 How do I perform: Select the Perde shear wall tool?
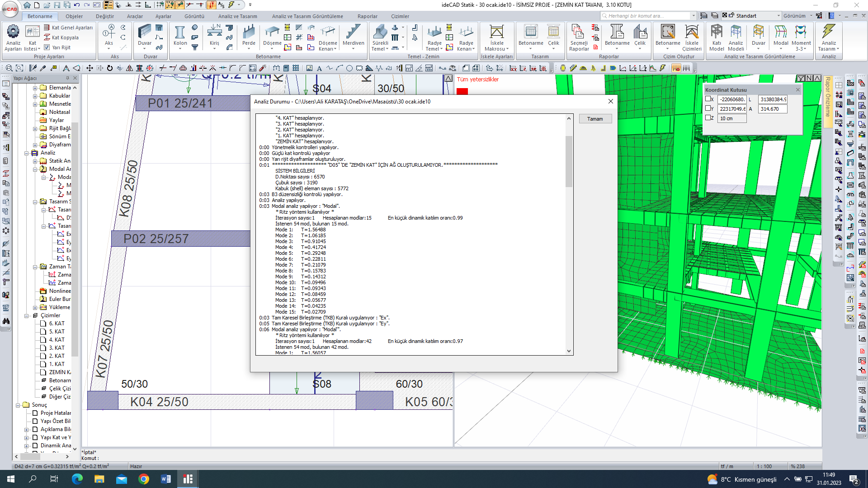click(x=249, y=36)
